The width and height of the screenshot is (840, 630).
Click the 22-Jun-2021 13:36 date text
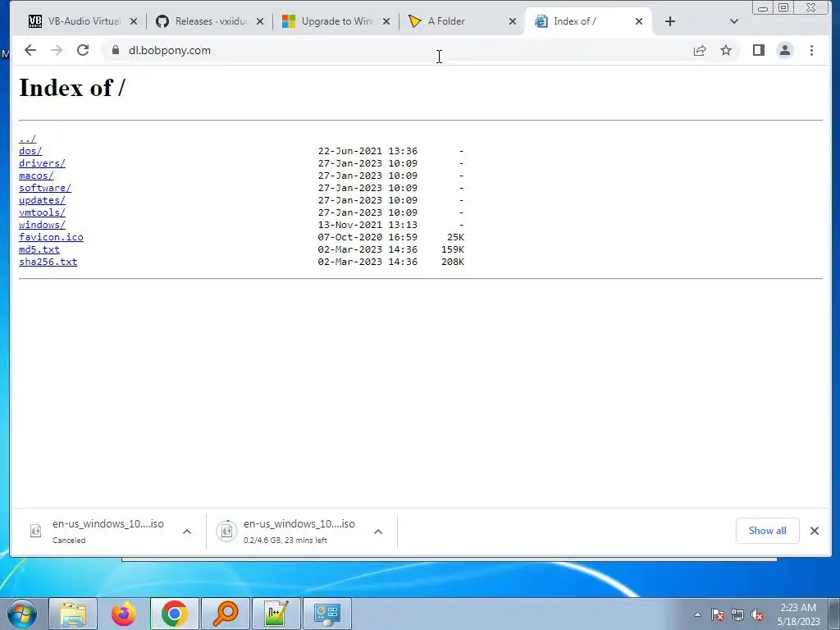367,151
